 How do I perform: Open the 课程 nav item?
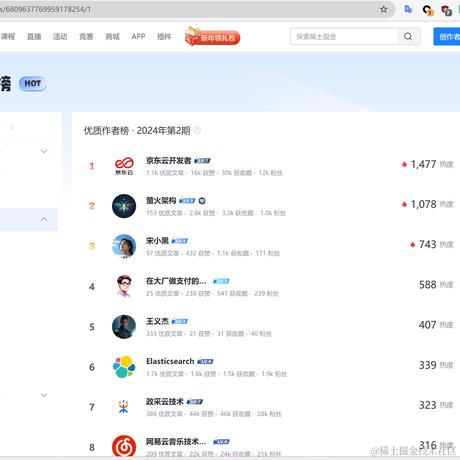tap(8, 36)
